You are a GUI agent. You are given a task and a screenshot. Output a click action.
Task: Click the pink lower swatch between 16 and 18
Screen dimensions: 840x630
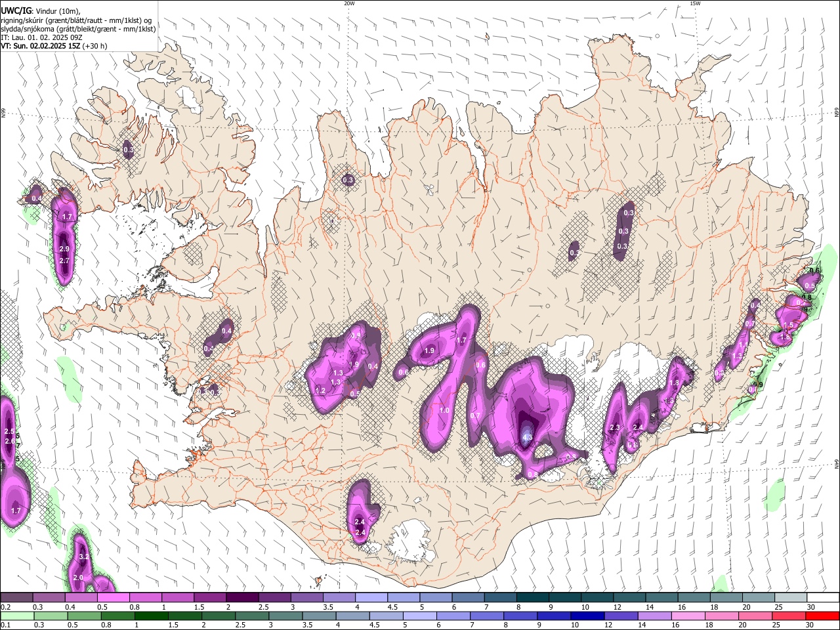[x=688, y=616]
